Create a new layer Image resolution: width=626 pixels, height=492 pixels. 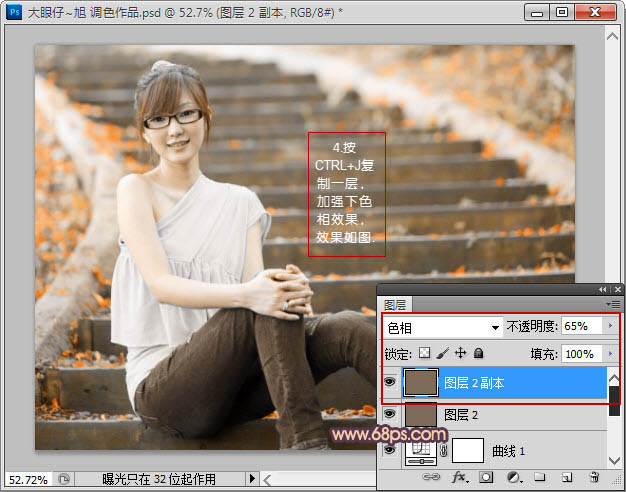[566, 478]
